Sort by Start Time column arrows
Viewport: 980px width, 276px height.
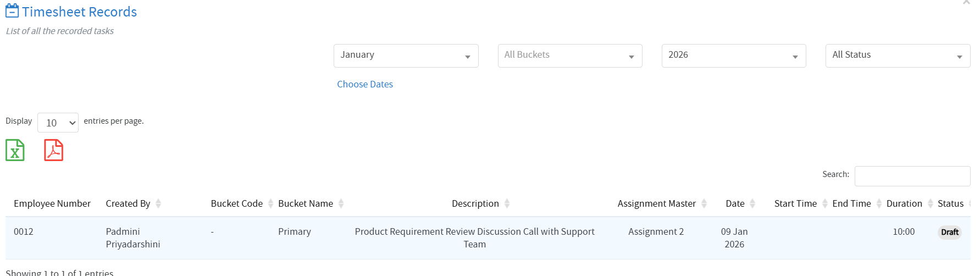[824, 204]
